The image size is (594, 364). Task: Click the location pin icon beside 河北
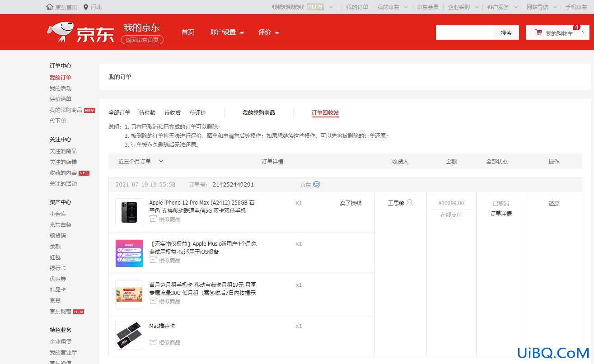[86, 7]
